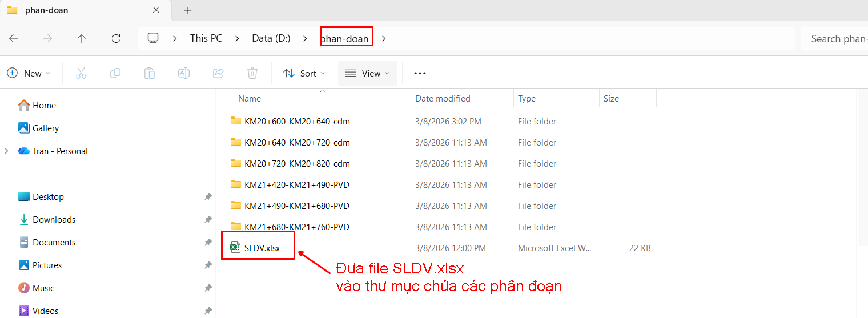868x318 pixels.
Task: Open the New item dropdown
Action: pyautogui.click(x=29, y=73)
